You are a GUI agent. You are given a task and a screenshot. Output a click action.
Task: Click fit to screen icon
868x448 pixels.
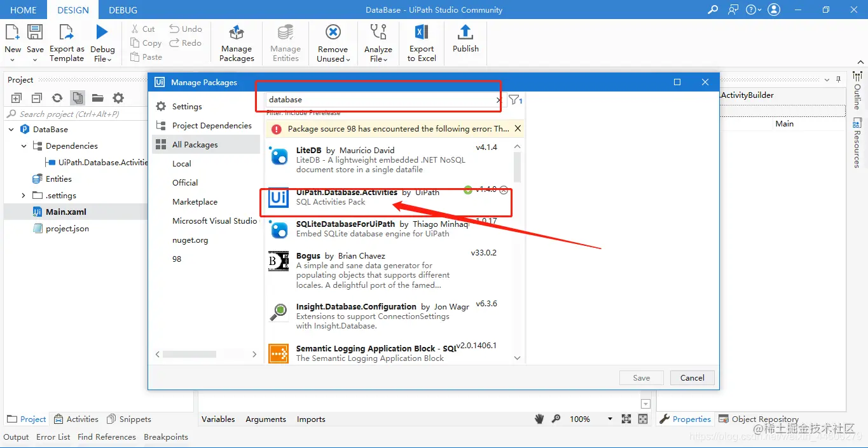click(626, 419)
